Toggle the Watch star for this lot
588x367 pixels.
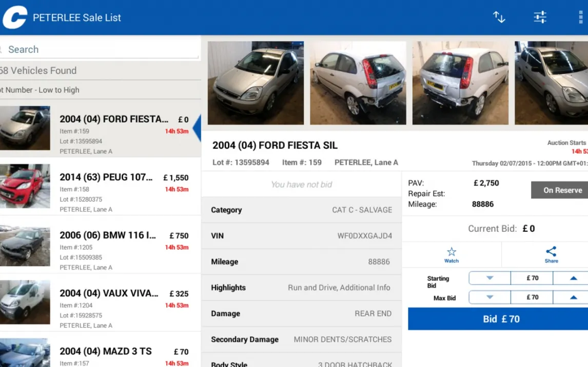(x=452, y=255)
